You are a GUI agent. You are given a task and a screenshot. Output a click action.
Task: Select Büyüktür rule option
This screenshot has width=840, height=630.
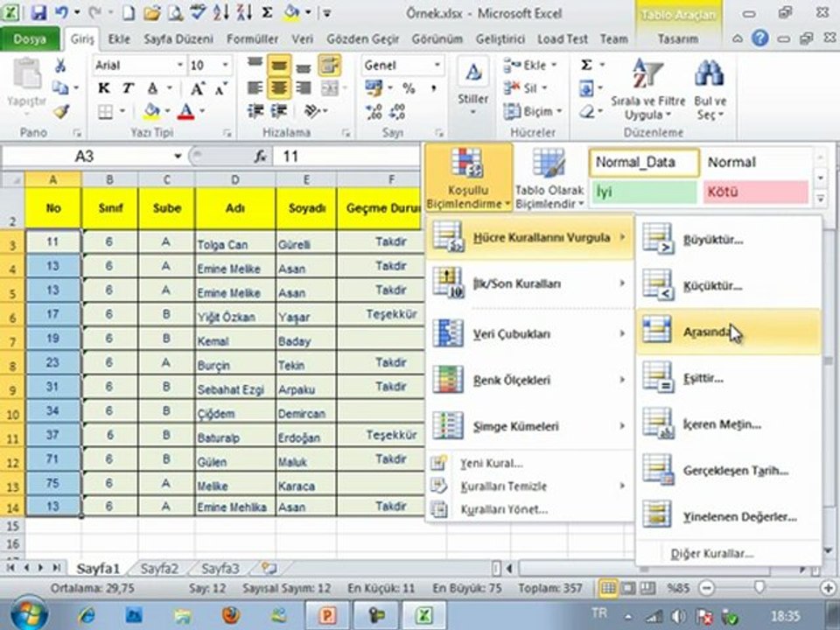click(x=729, y=240)
